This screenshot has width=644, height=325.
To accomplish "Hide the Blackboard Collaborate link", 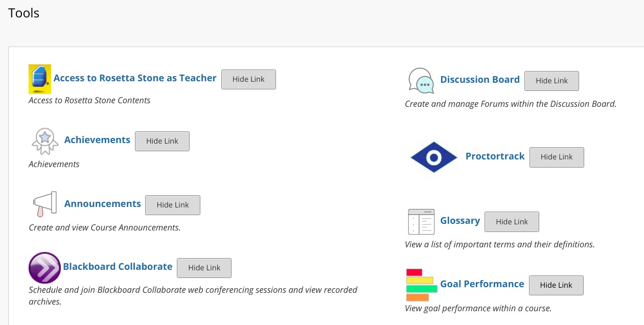I will pos(204,268).
